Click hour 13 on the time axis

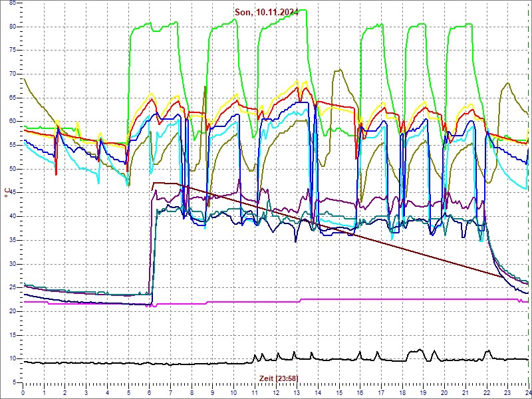pos(297,392)
